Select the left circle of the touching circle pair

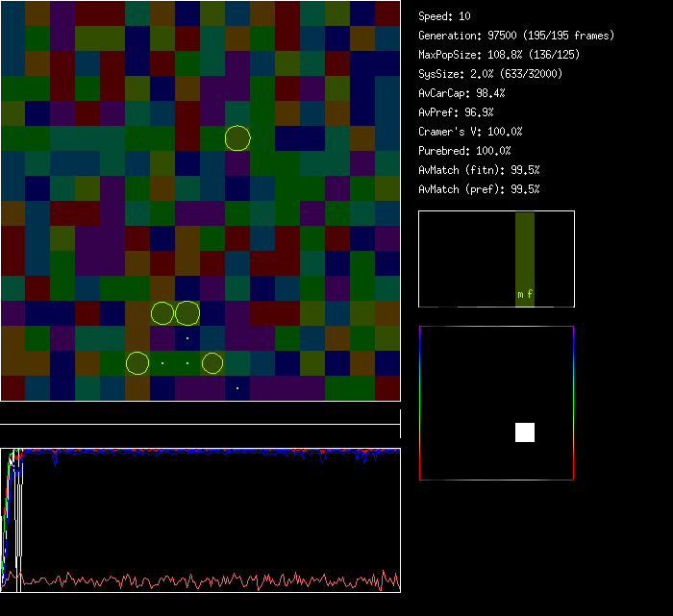(162, 313)
